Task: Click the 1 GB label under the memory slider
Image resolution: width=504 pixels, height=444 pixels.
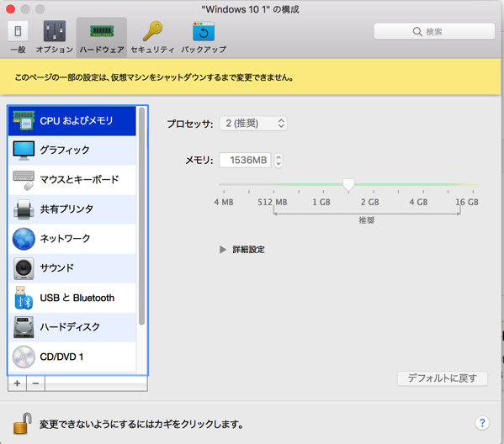Action: tap(321, 202)
